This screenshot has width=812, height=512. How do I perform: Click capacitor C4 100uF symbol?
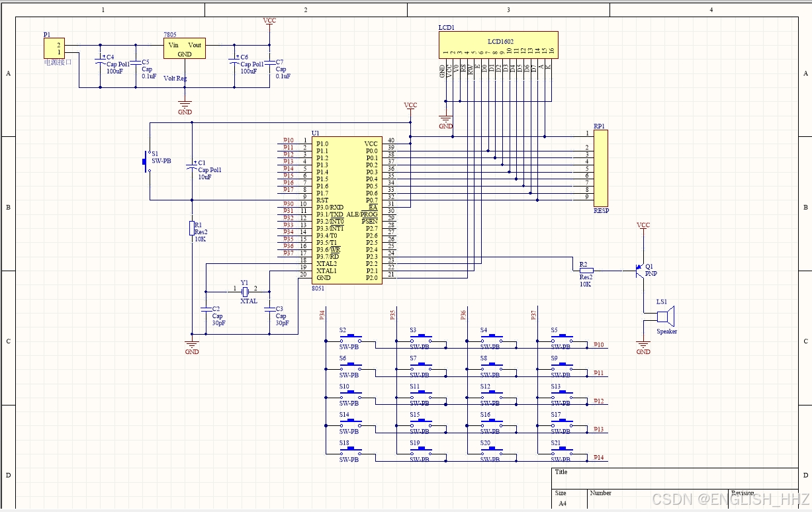point(101,60)
